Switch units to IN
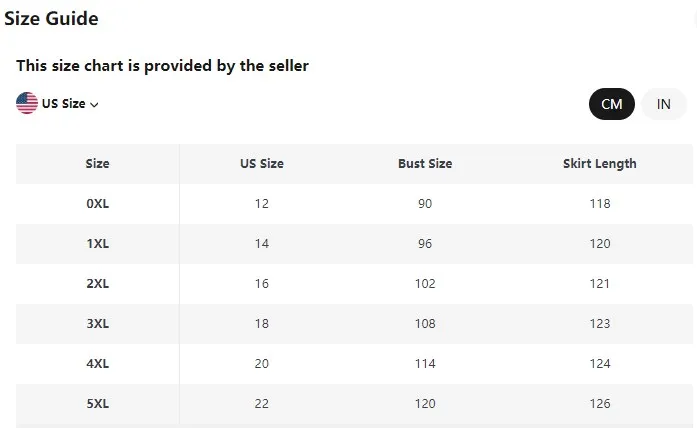Viewport: 697px width, 428px height. click(663, 104)
